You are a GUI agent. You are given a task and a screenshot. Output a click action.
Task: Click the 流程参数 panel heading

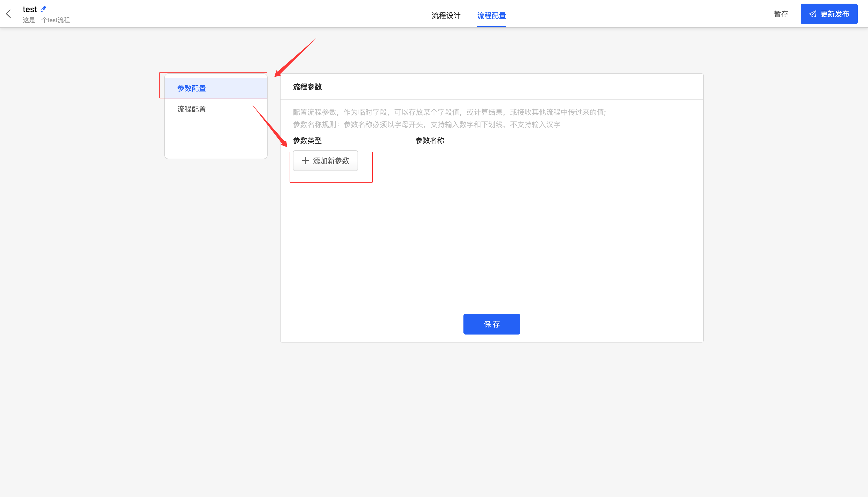[307, 87]
